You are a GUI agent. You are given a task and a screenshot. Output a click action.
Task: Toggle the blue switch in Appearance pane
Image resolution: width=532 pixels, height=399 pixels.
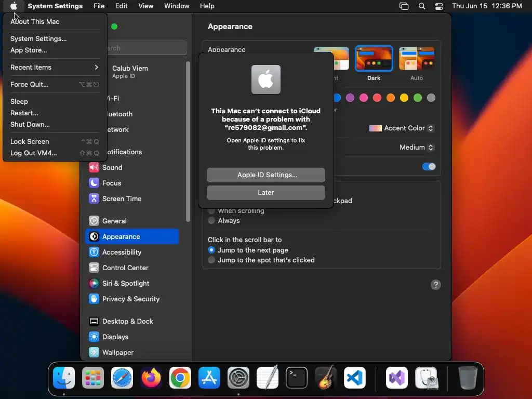pyautogui.click(x=429, y=167)
